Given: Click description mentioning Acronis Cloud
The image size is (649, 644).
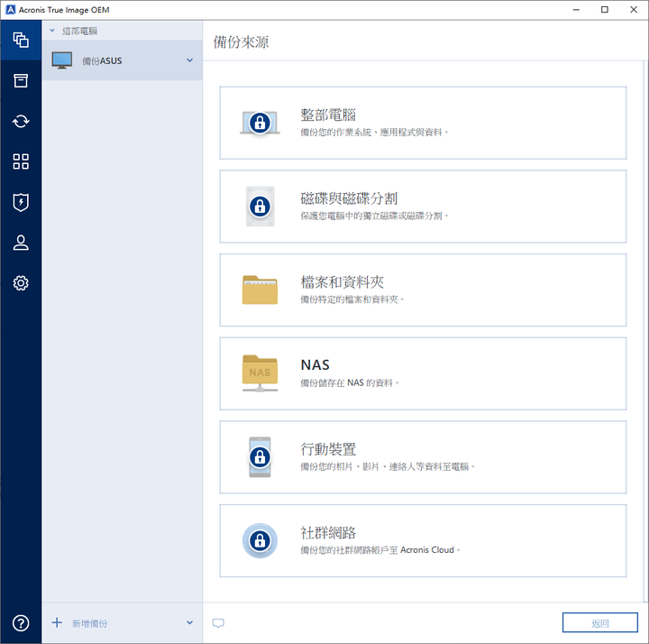Looking at the screenshot, I should click(380, 550).
